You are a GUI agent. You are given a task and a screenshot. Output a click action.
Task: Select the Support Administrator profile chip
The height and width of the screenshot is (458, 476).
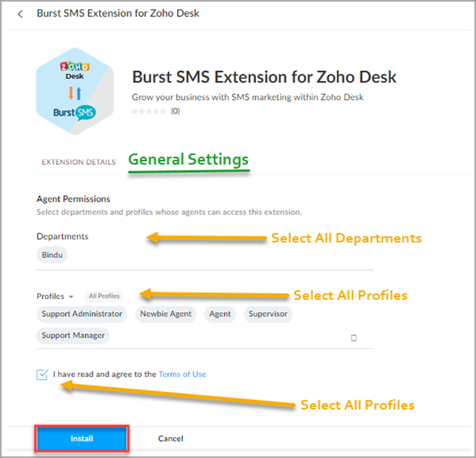point(82,314)
